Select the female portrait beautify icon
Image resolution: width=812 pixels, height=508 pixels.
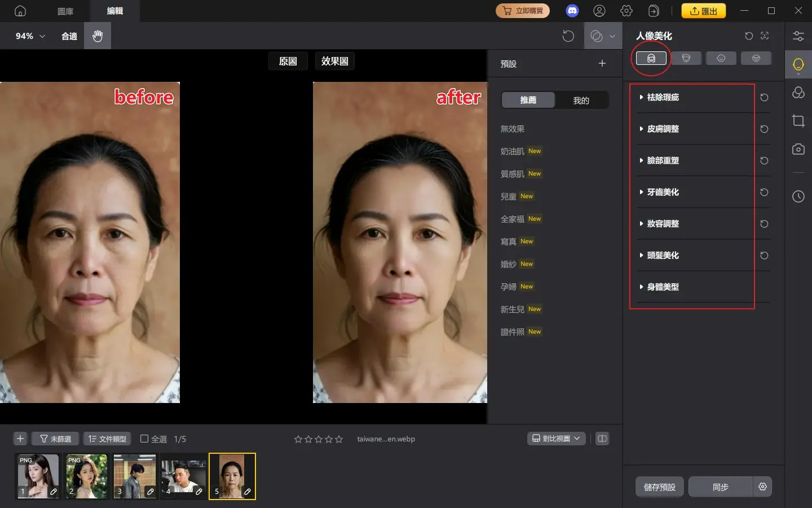click(651, 58)
